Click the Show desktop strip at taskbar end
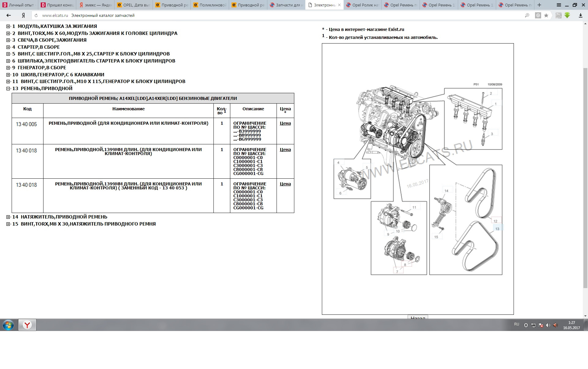Image resolution: width=588 pixels, height=369 pixels. (586, 325)
